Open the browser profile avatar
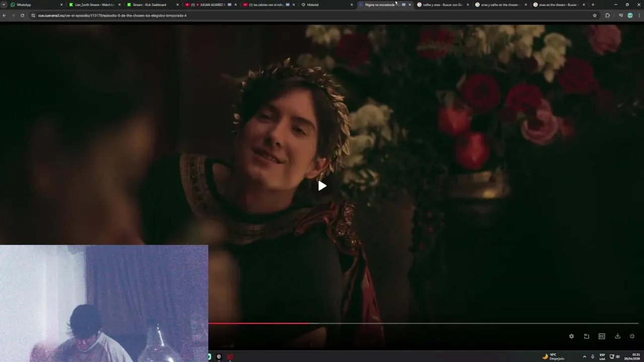 (x=630, y=16)
